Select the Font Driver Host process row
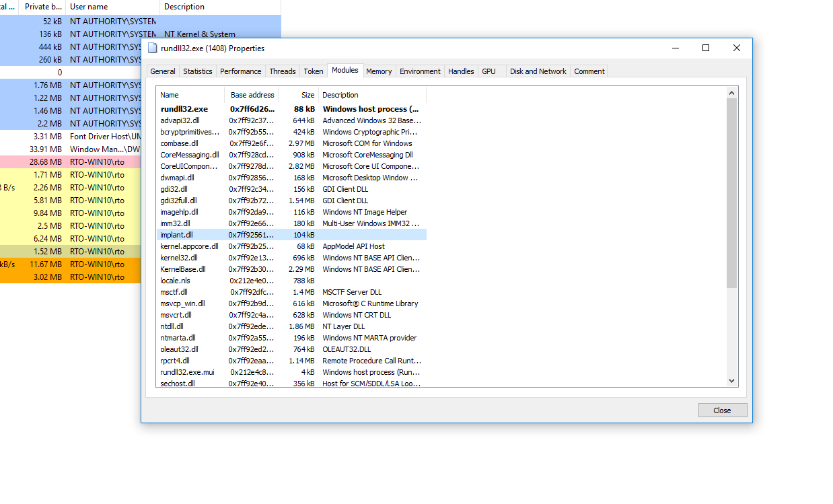 pyautogui.click(x=71, y=136)
